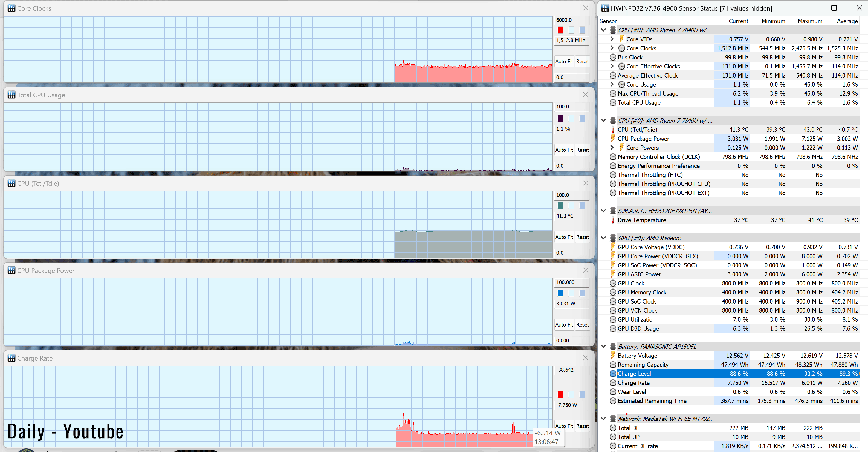Screen dimensions: 868x452
Task: Click Auto Fit in Total CPU Usage graph
Action: [x=564, y=150]
